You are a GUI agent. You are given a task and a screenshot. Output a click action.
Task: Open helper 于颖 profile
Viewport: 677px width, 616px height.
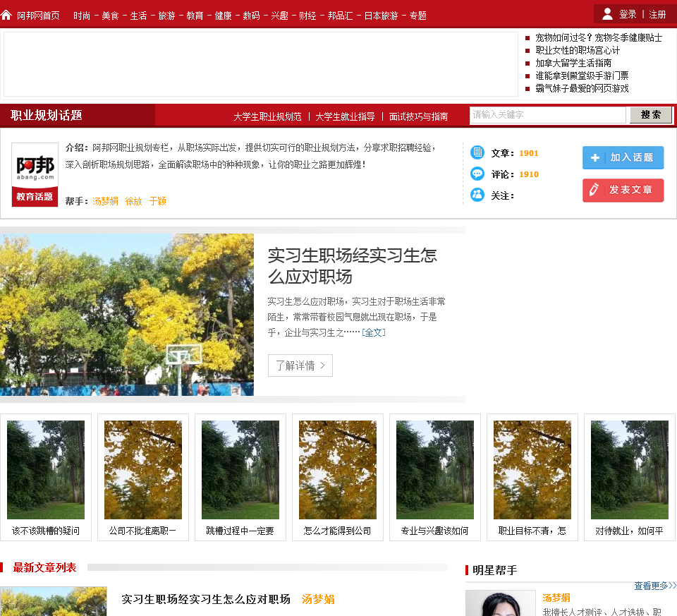157,201
